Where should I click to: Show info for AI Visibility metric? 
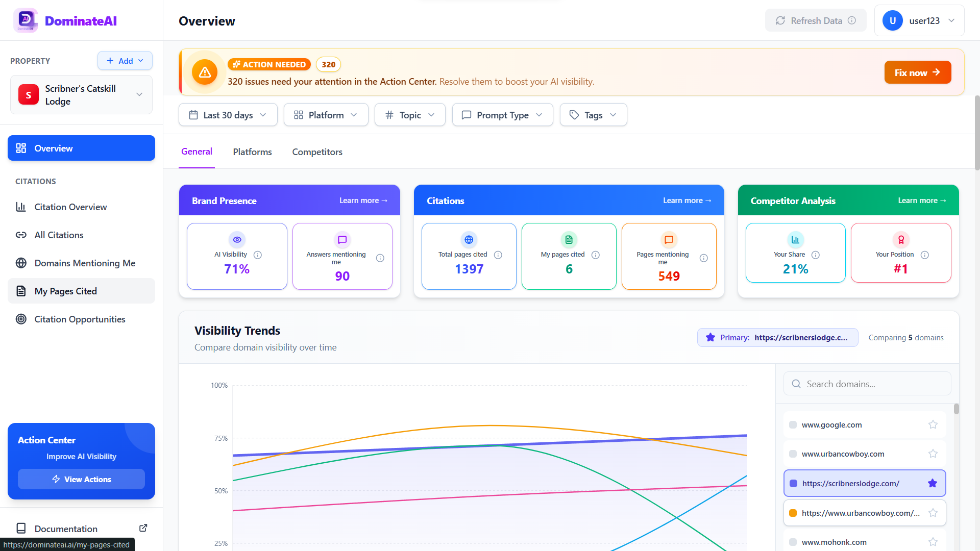click(x=258, y=255)
